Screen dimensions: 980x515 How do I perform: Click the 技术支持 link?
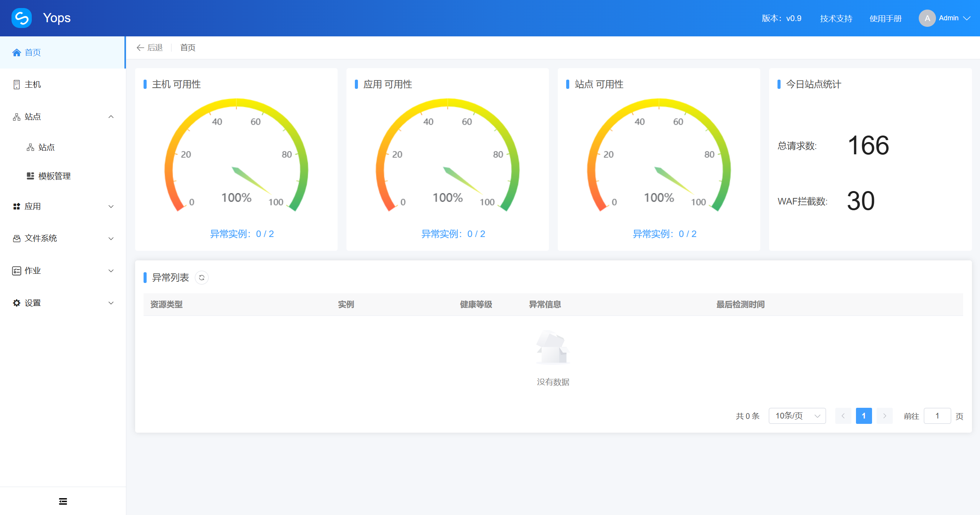tap(836, 18)
